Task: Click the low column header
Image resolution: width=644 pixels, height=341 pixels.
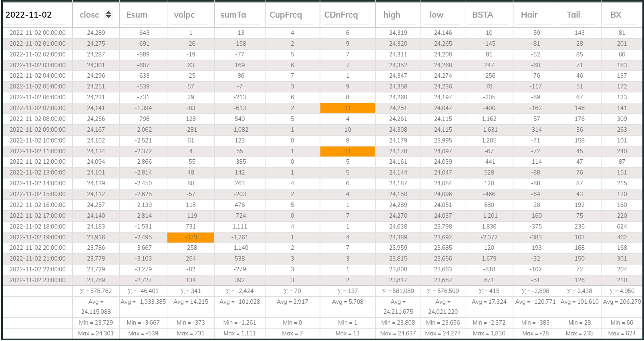Action: (437, 15)
